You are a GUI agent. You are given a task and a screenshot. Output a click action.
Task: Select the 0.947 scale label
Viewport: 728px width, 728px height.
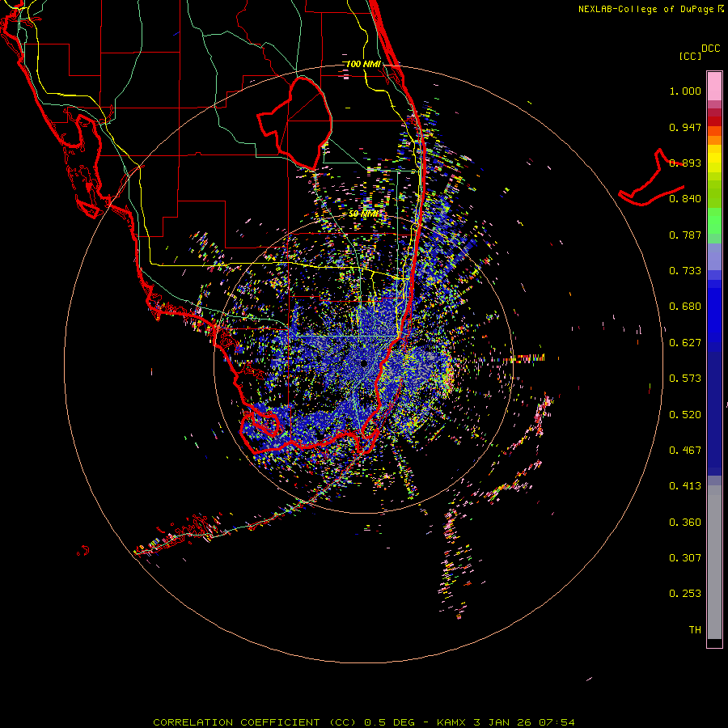click(685, 127)
